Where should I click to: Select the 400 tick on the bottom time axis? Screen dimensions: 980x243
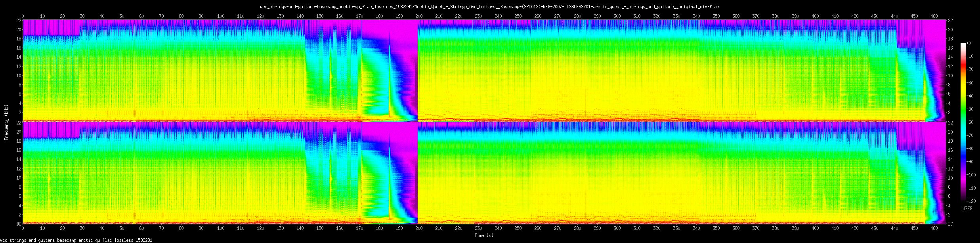click(x=815, y=228)
